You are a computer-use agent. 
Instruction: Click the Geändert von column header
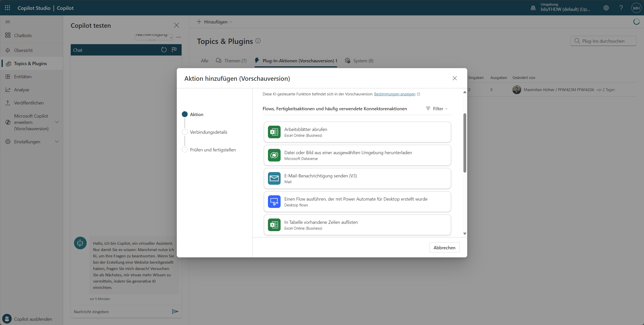524,78
